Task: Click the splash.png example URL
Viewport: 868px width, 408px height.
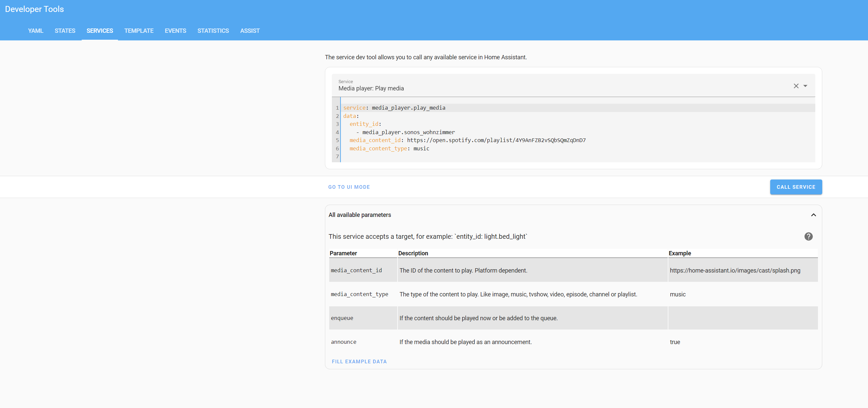Action: click(735, 270)
